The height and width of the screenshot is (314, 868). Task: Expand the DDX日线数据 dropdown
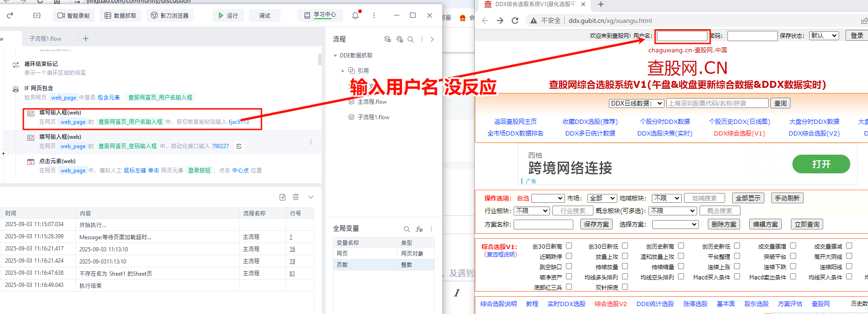tap(636, 103)
